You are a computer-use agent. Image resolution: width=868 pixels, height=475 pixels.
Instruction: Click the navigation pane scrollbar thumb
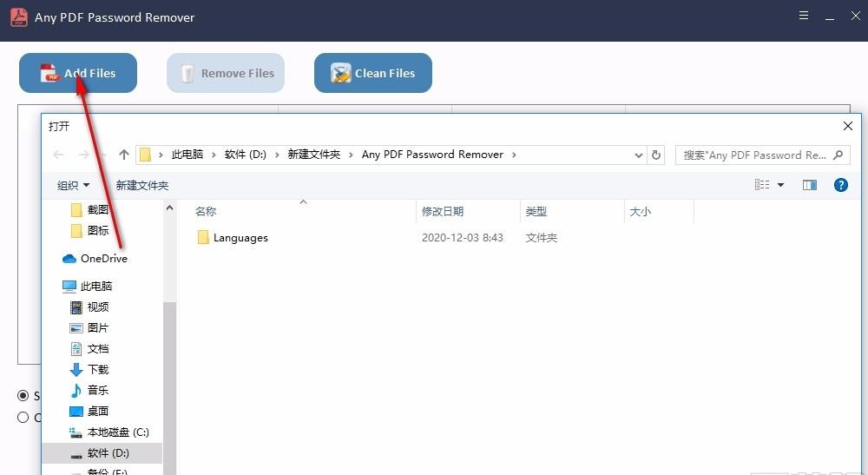169,387
